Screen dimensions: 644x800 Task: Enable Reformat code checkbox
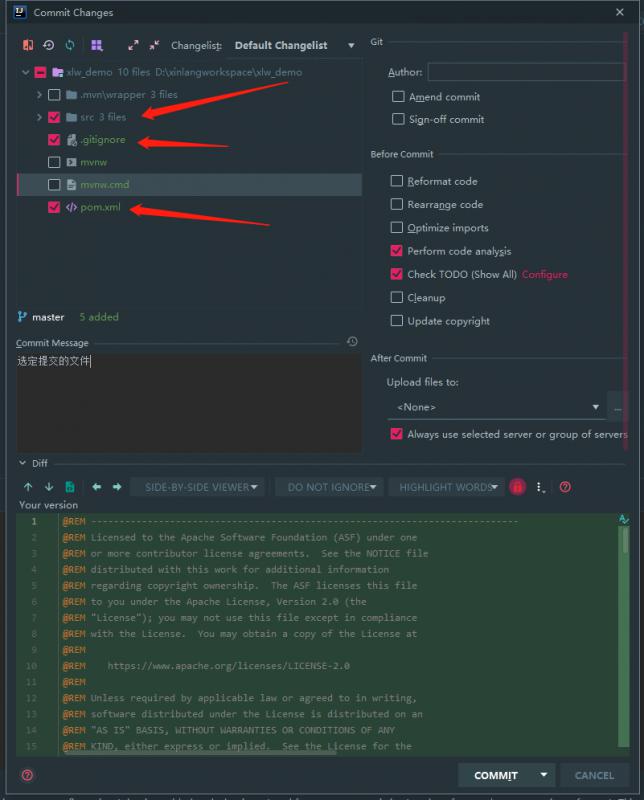(397, 181)
